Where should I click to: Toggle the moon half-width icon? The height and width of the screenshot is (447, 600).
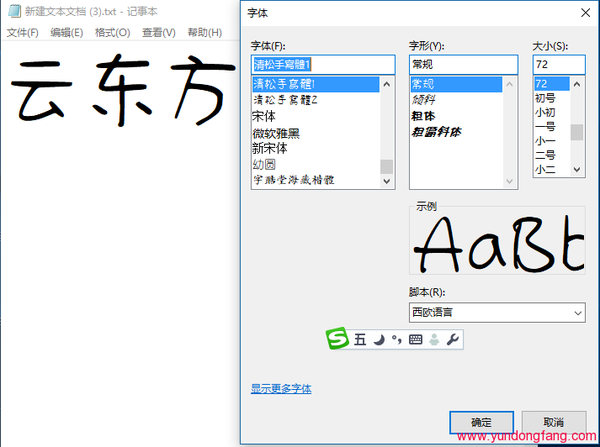[x=379, y=339]
